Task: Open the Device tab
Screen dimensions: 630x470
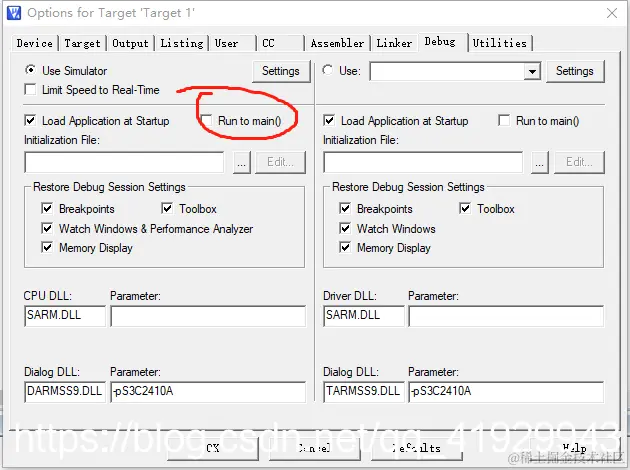Action: [x=35, y=43]
